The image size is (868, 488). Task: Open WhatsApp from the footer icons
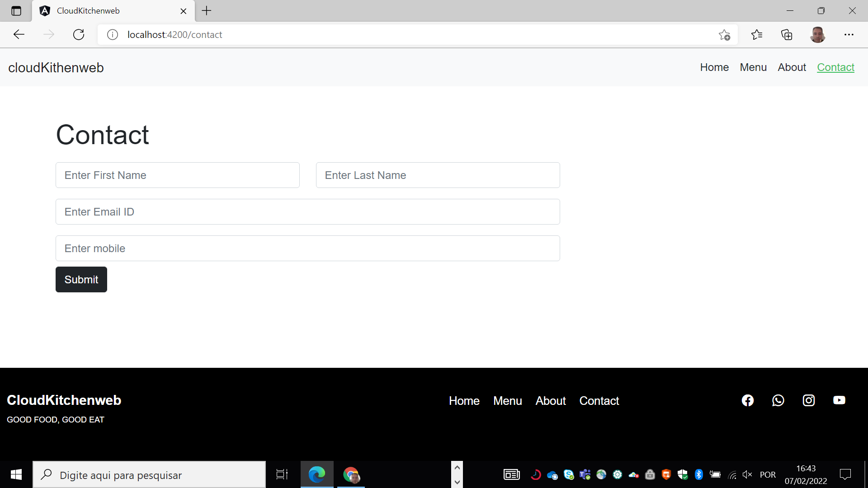point(778,400)
